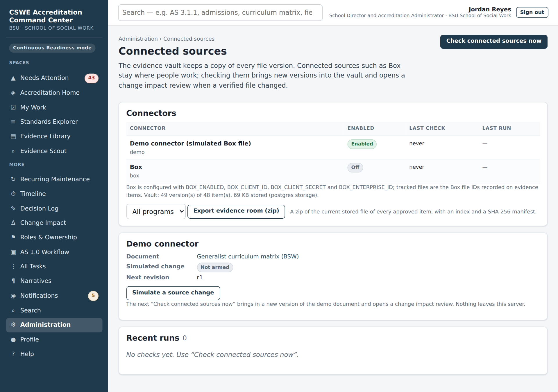The height and width of the screenshot is (392, 558).
Task: Click the 43 badge on Needs Attention
Action: click(92, 78)
